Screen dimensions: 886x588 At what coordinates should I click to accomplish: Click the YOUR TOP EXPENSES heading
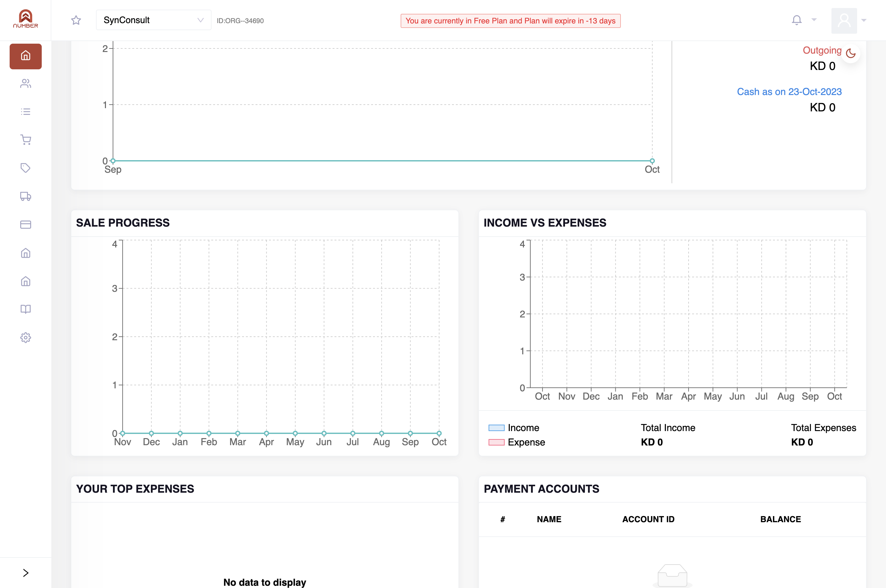point(135,489)
